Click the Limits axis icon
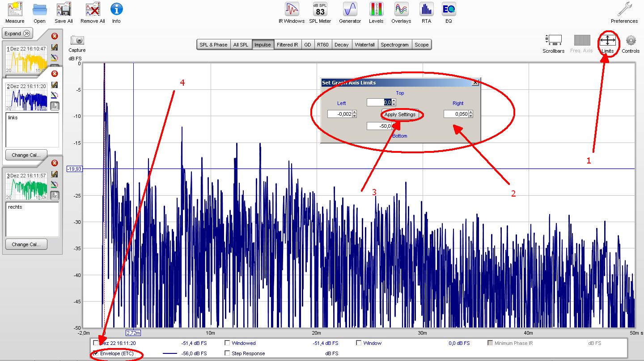Image resolution: width=644 pixels, height=361 pixels. coord(607,41)
